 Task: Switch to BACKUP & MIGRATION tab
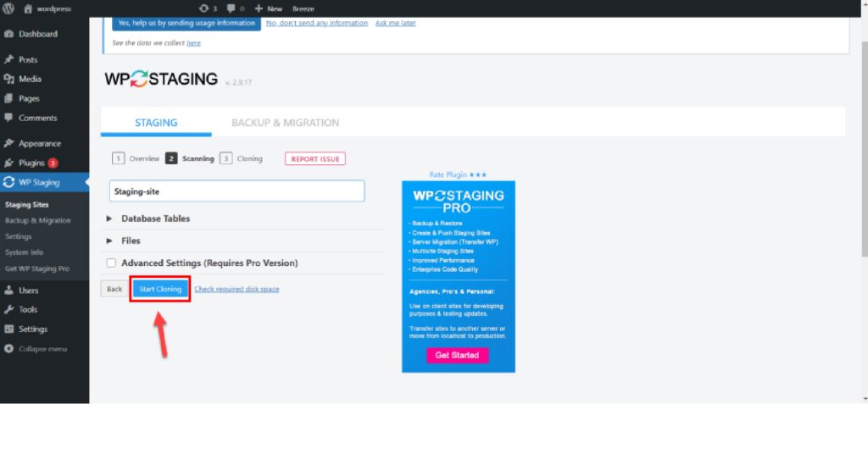coord(285,122)
